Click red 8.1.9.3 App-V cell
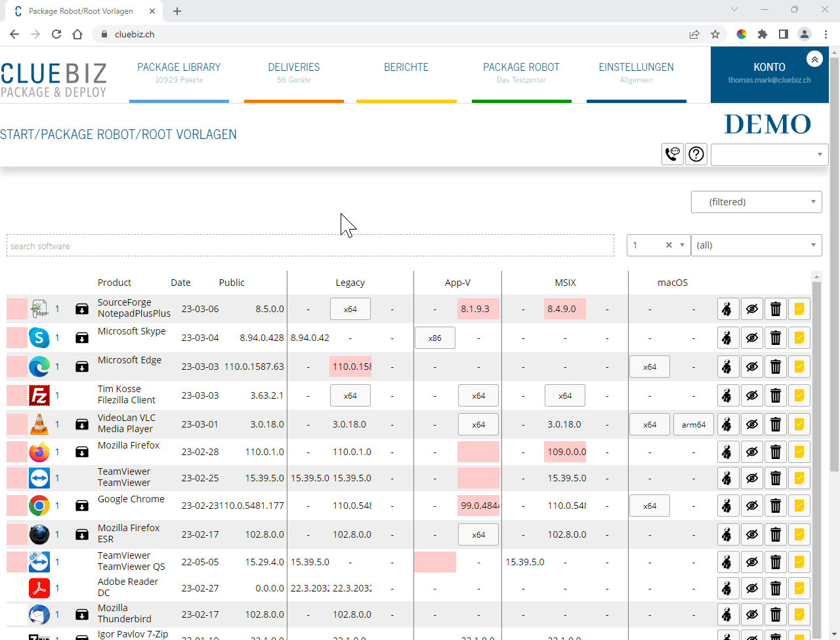This screenshot has height=640, width=840. (x=478, y=309)
